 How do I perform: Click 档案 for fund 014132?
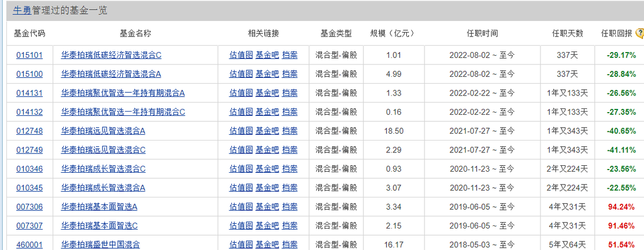tap(290, 112)
